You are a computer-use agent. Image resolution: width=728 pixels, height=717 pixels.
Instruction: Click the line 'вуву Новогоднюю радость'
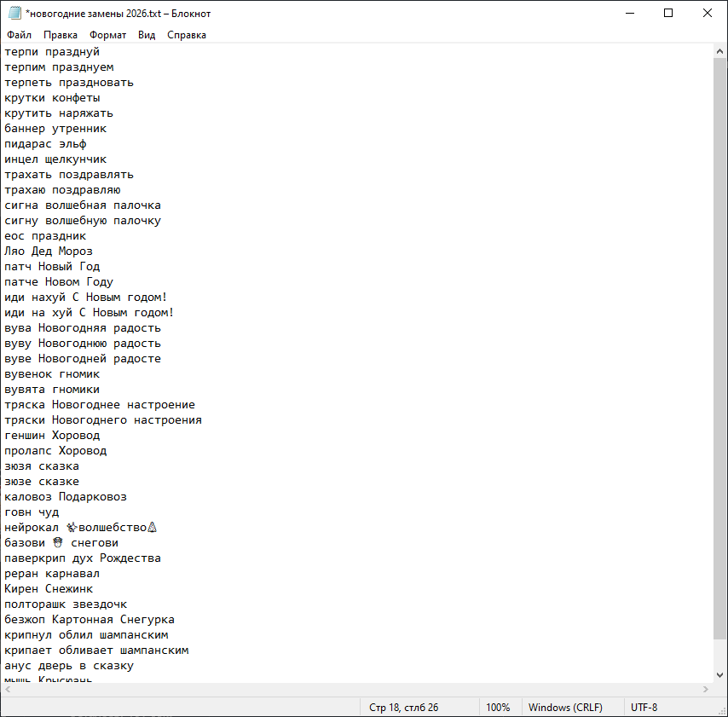click(x=83, y=344)
